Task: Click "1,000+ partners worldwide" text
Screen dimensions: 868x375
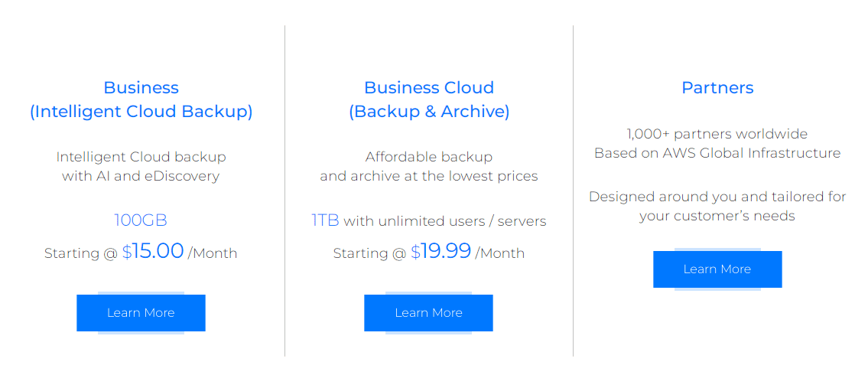Action: 717,134
